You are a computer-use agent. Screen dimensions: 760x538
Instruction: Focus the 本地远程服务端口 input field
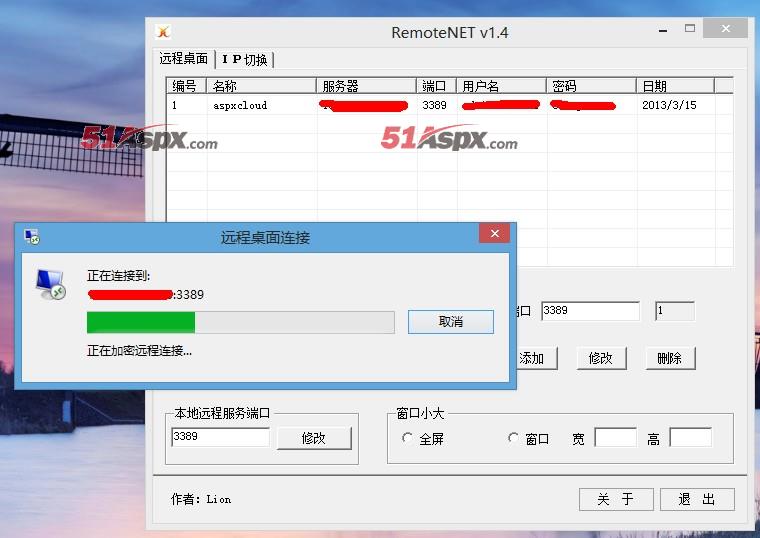pos(221,437)
